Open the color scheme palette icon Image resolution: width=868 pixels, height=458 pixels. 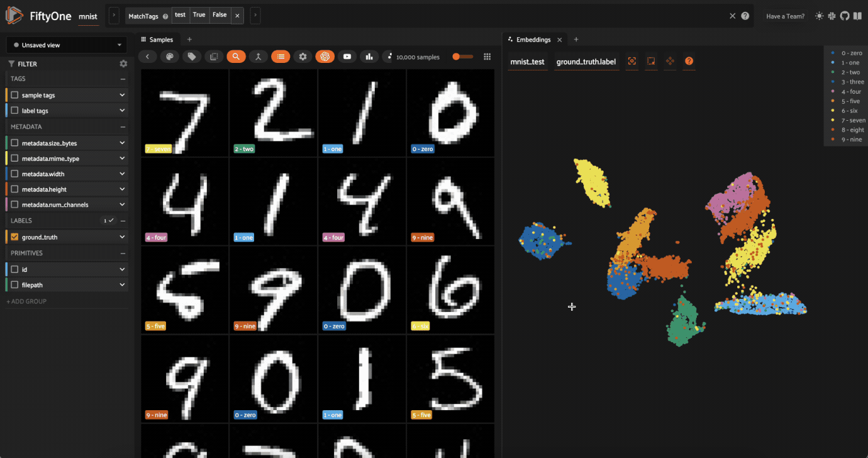tap(169, 57)
